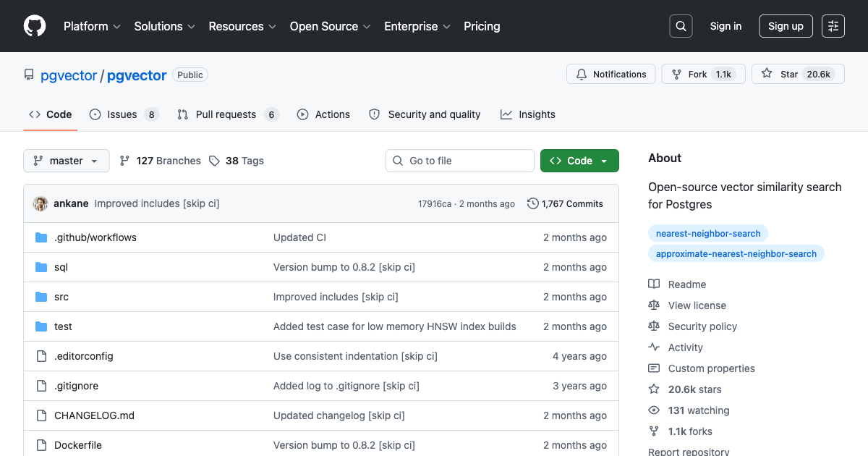Open commit 'Added test case for low memory HNSW index builds'

click(x=395, y=326)
